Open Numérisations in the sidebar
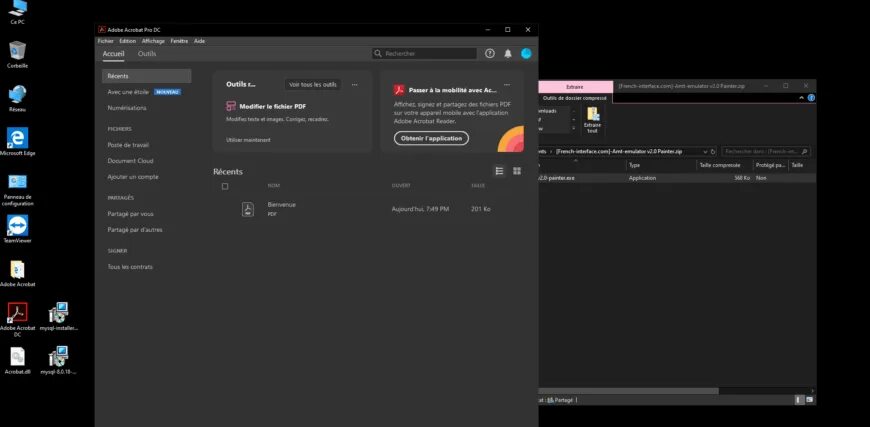Screen dimensions: 870x427 (127, 108)
